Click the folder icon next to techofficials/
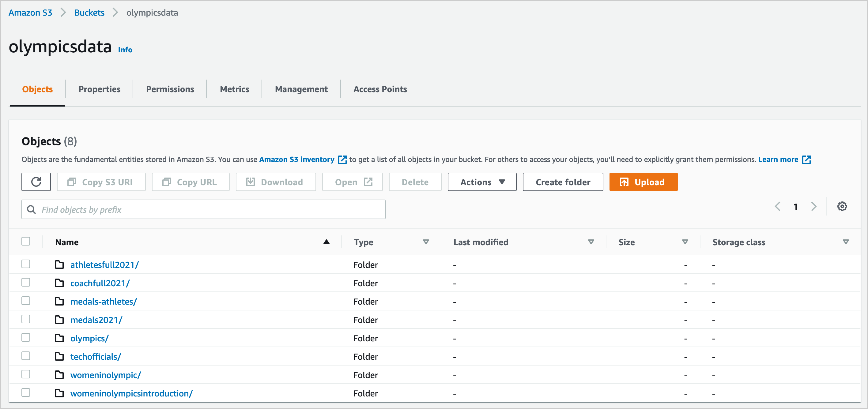Viewport: 868px width, 409px height. [x=59, y=356]
